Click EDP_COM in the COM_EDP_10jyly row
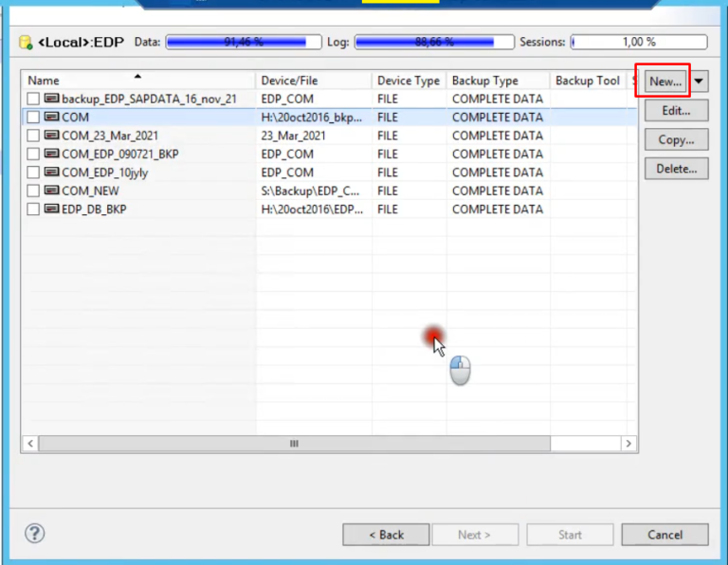The image size is (728, 565). click(287, 173)
